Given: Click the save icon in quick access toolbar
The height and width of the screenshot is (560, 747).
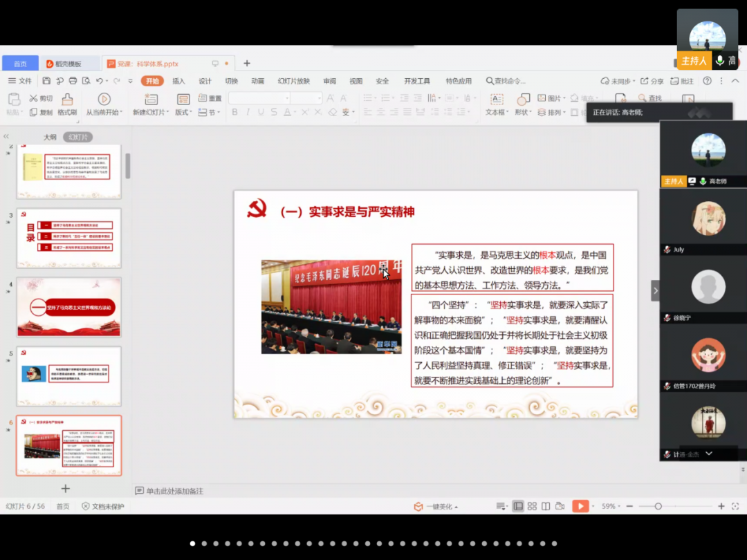Looking at the screenshot, I should coord(46,81).
